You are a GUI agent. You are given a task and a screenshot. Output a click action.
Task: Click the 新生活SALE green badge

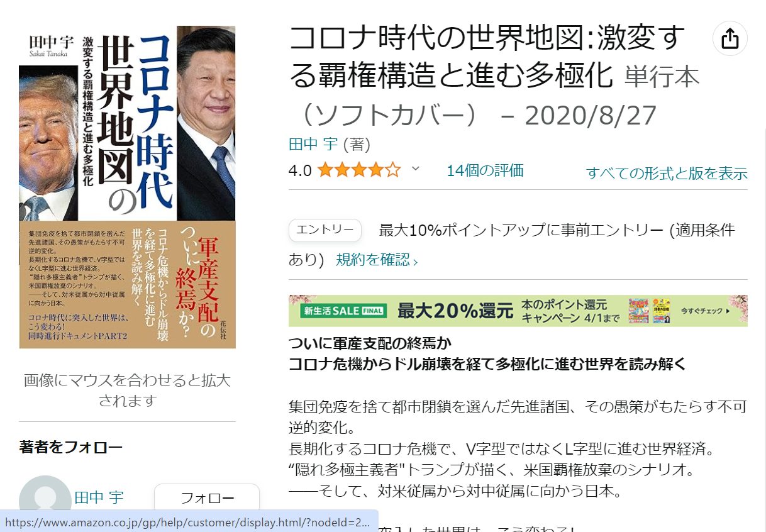[343, 311]
